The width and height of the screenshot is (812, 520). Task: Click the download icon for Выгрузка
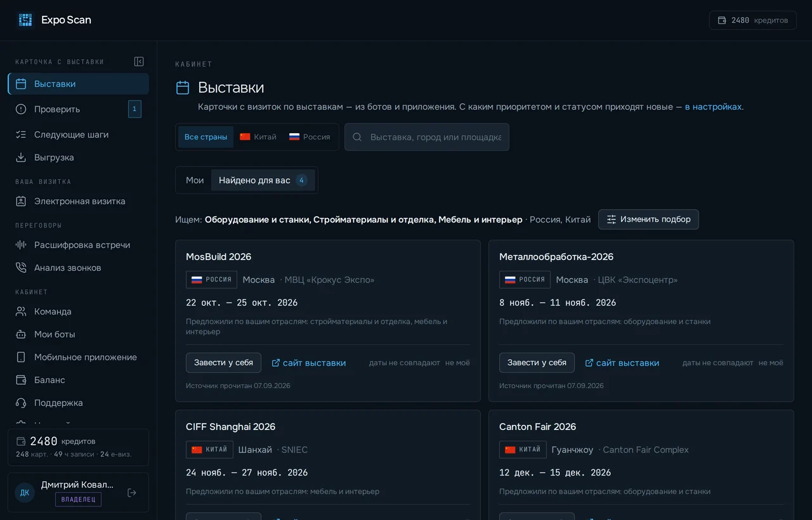coord(21,157)
